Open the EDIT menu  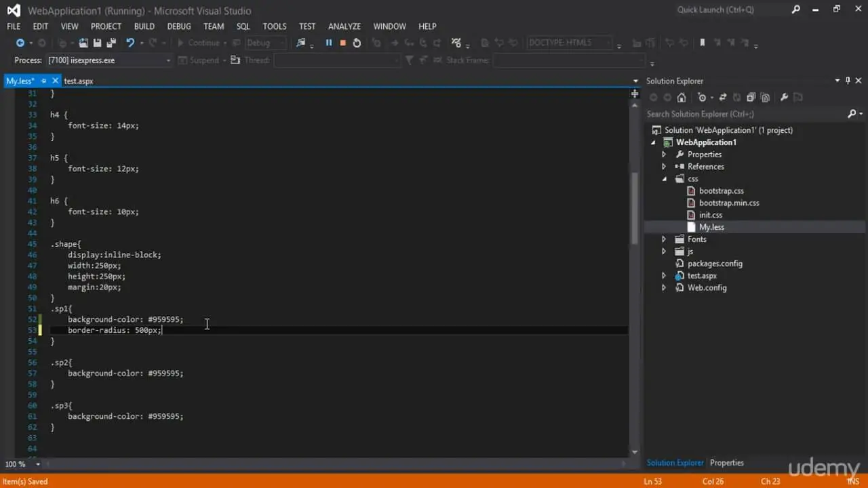(x=41, y=26)
